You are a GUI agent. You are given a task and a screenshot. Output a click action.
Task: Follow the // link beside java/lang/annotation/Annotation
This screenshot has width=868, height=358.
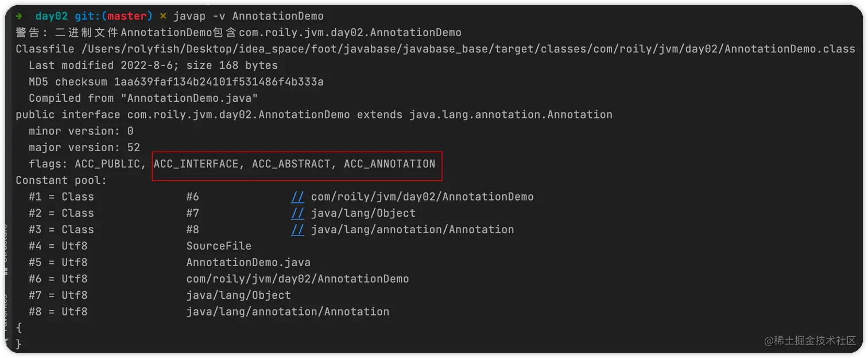pyautogui.click(x=297, y=230)
